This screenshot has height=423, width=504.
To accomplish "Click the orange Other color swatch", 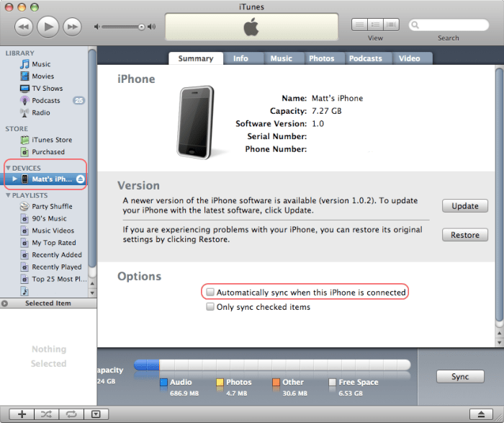I will click(276, 382).
